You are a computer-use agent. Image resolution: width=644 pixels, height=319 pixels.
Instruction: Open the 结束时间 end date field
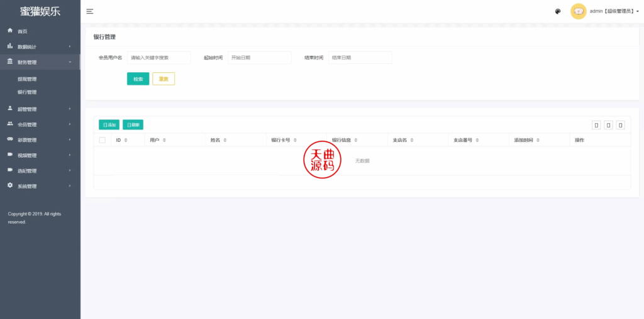point(360,58)
